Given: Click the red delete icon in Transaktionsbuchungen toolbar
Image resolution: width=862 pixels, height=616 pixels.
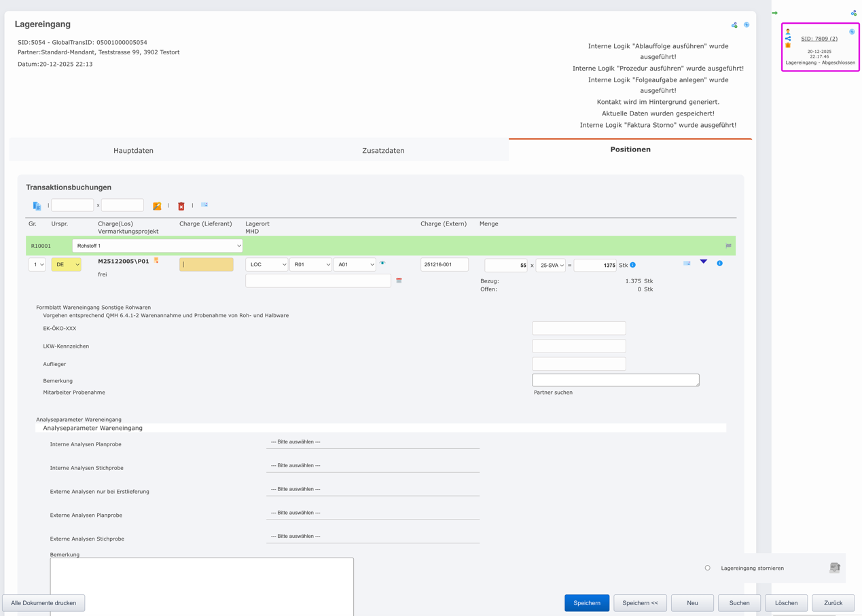Looking at the screenshot, I should 181,206.
